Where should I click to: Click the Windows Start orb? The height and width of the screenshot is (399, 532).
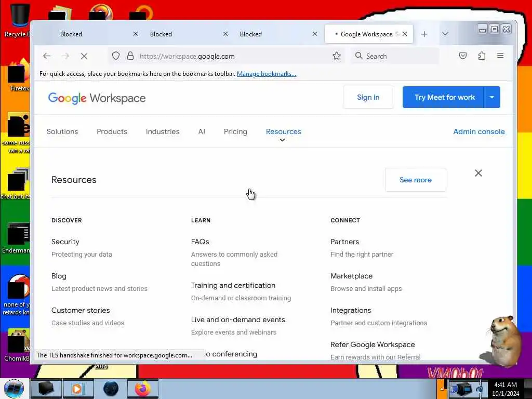tap(14, 389)
